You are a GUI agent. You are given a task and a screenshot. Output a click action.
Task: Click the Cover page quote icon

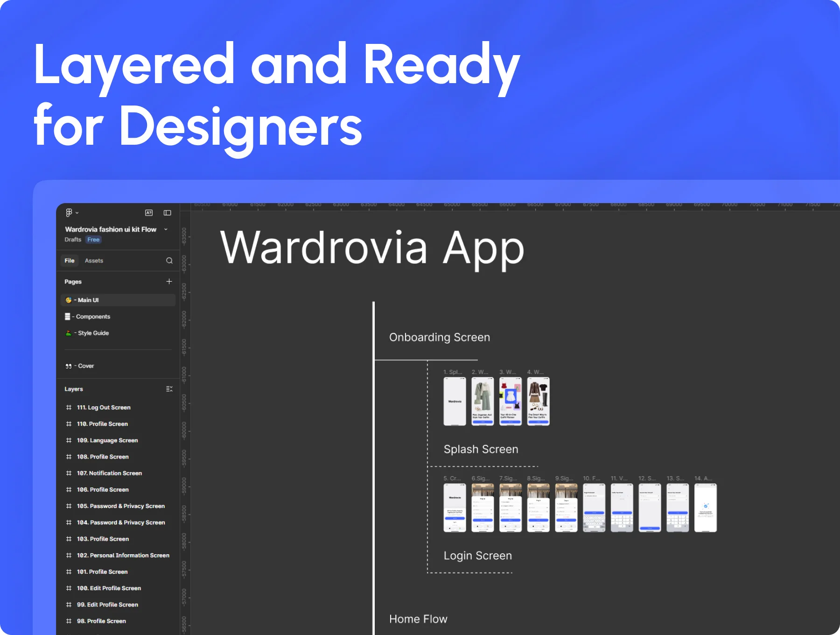(68, 366)
